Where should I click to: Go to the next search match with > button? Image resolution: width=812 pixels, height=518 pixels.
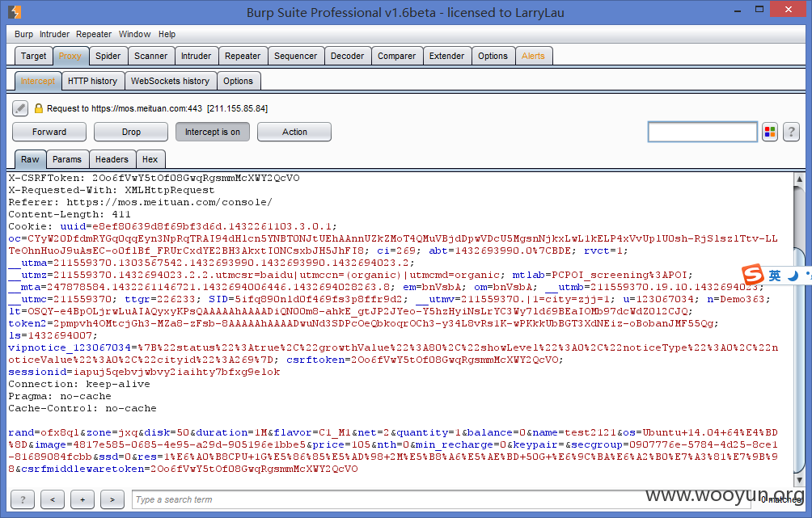(x=112, y=499)
